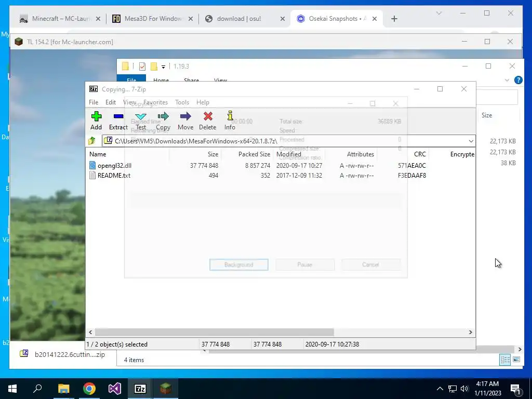Sort by the Explorer Size column header
This screenshot has height=399, width=532.
tap(486, 115)
